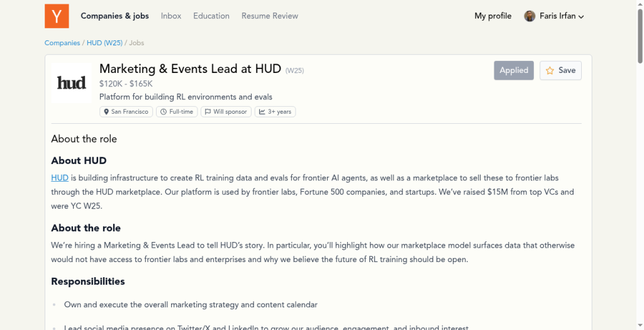Open the Inbox nav item
This screenshot has height=330, width=644.
tap(171, 16)
